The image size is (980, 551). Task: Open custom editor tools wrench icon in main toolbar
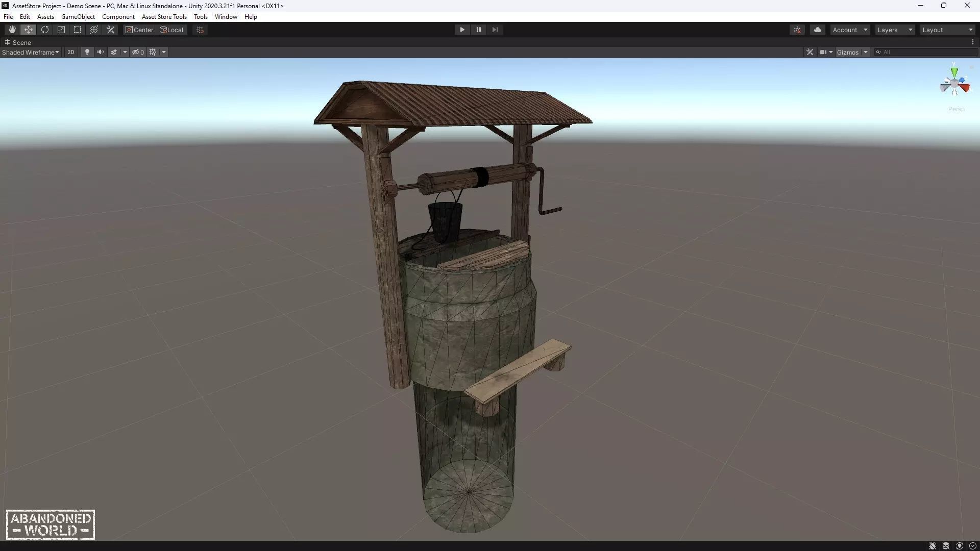pos(110,30)
